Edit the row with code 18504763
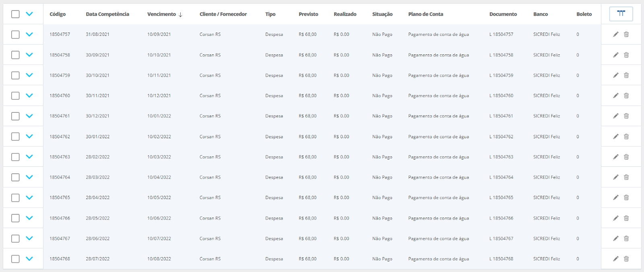 pyautogui.click(x=615, y=157)
